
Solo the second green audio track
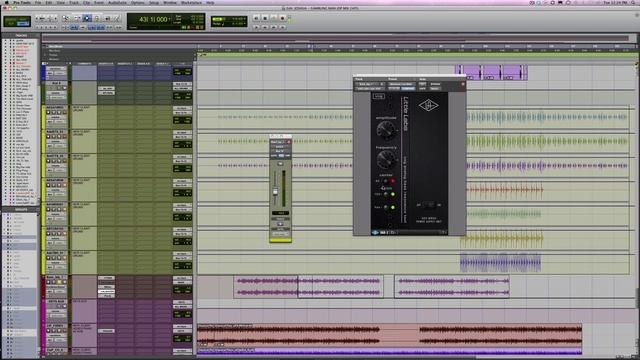tap(59, 137)
